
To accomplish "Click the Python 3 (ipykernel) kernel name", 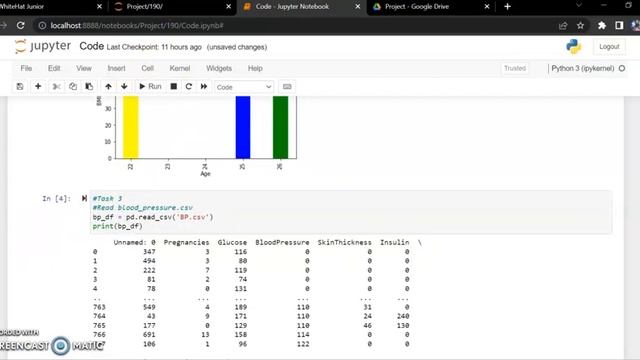I will (x=582, y=68).
